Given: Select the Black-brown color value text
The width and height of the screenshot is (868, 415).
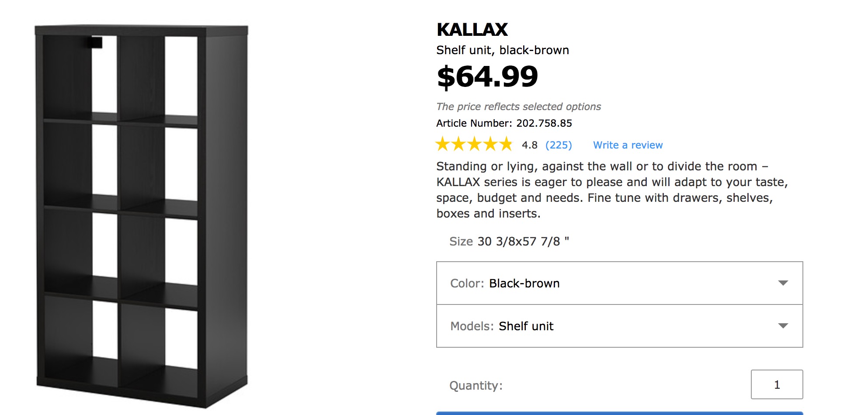Looking at the screenshot, I should click(524, 284).
